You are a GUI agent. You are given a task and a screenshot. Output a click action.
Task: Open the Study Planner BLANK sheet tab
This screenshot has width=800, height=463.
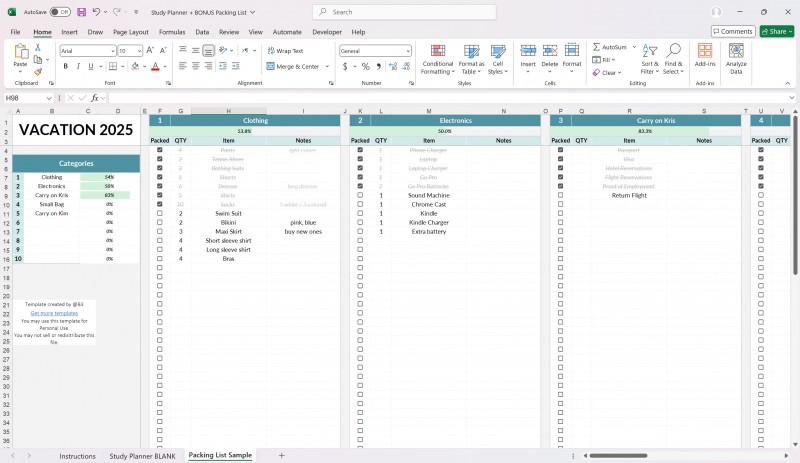pyautogui.click(x=142, y=456)
